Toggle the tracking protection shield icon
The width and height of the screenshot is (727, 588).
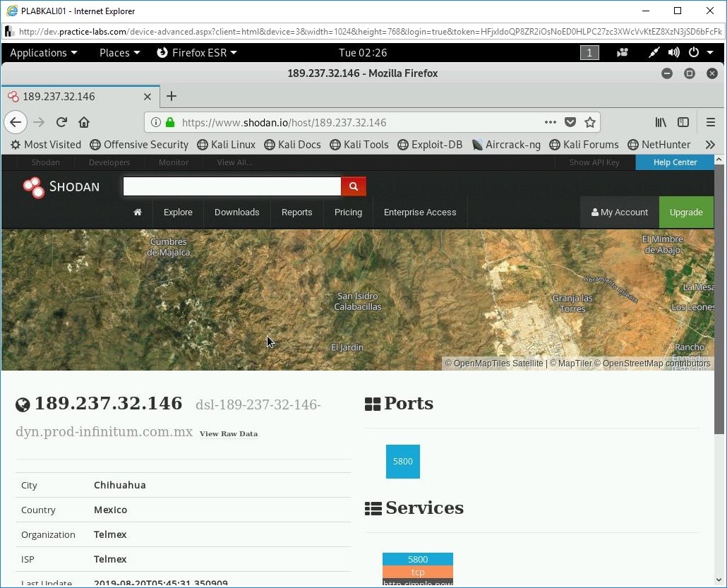(x=570, y=121)
